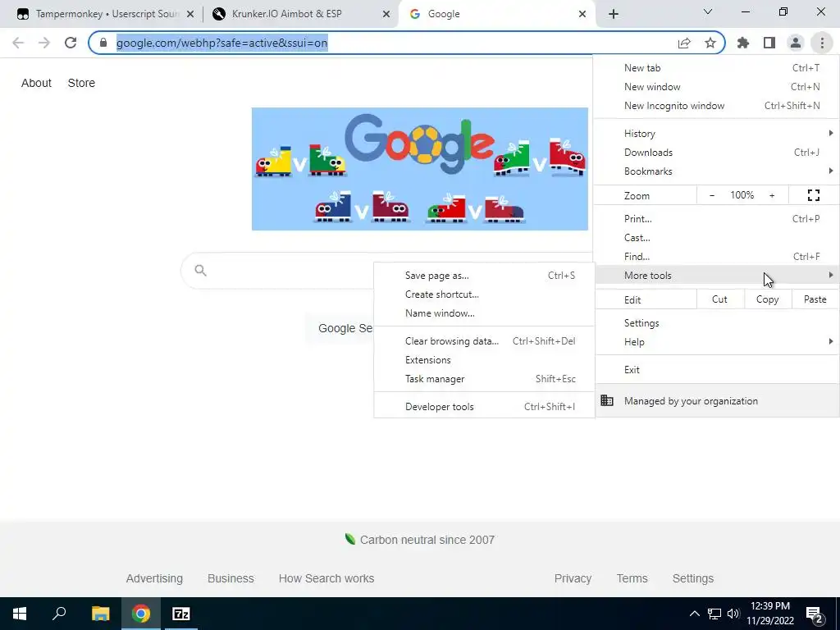
Task: Toggle the side panel icon
Action: pos(769,43)
